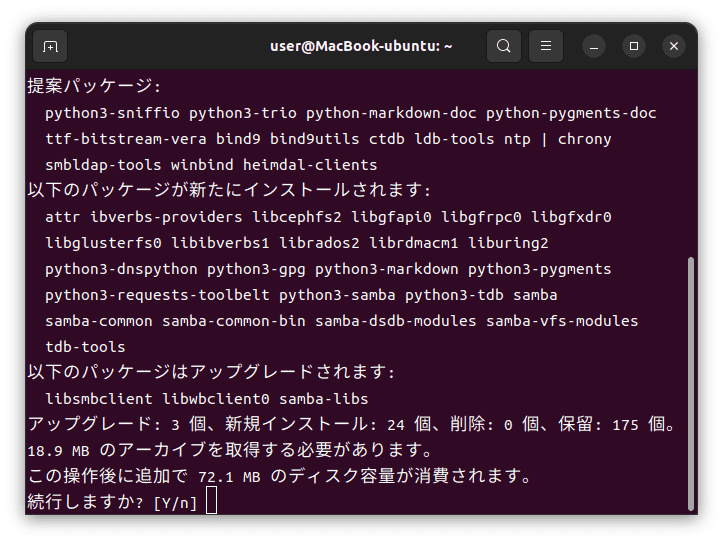Viewport: 723px width, 543px height.
Task: Click the 提案パッケージ heading line
Action: click(94, 86)
